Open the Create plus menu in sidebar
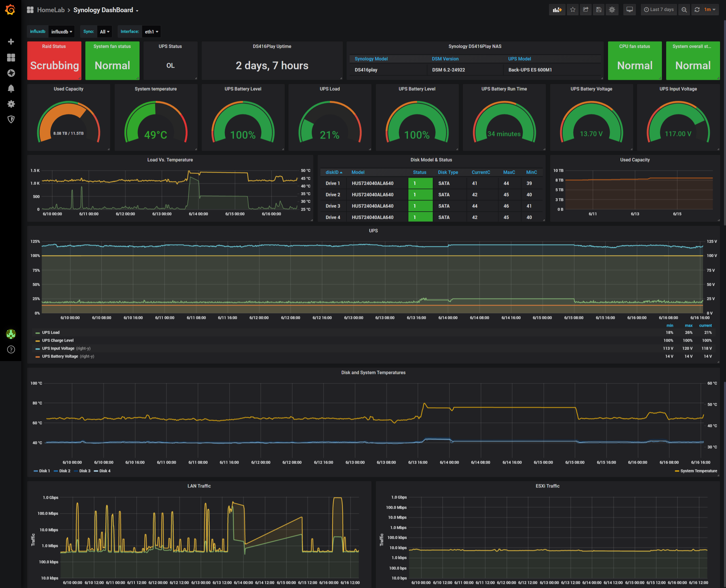This screenshot has height=588, width=726. click(11, 42)
